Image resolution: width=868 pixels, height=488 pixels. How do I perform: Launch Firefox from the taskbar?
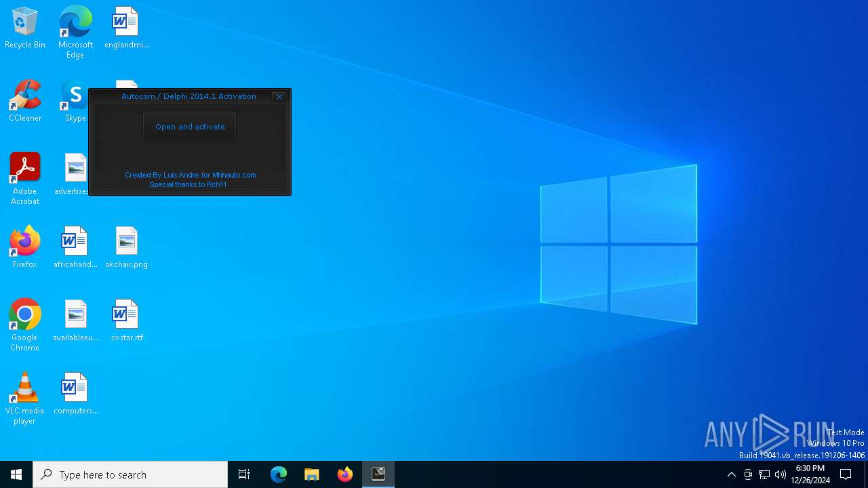tap(345, 474)
